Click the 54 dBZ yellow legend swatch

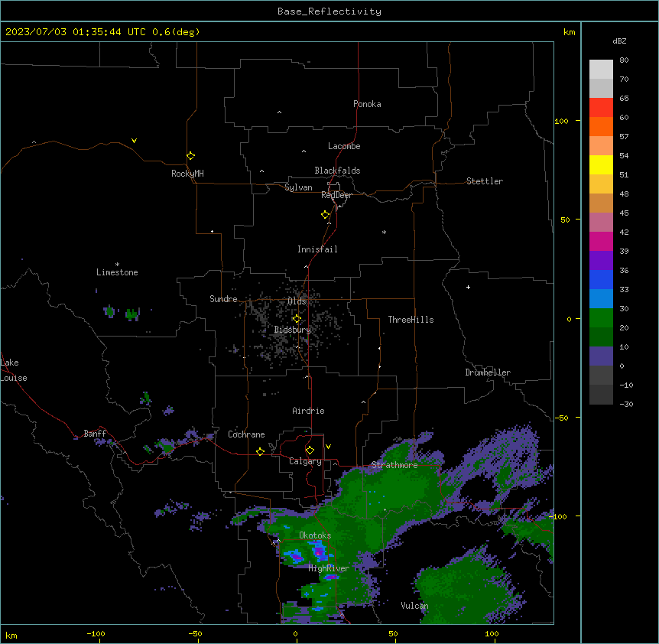point(601,164)
